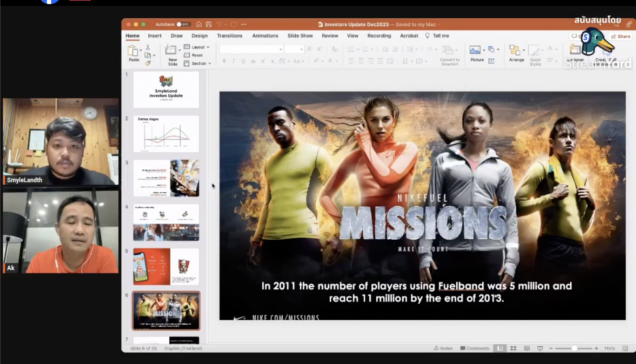Open the Transitions tab
The image size is (636, 364).
[229, 36]
